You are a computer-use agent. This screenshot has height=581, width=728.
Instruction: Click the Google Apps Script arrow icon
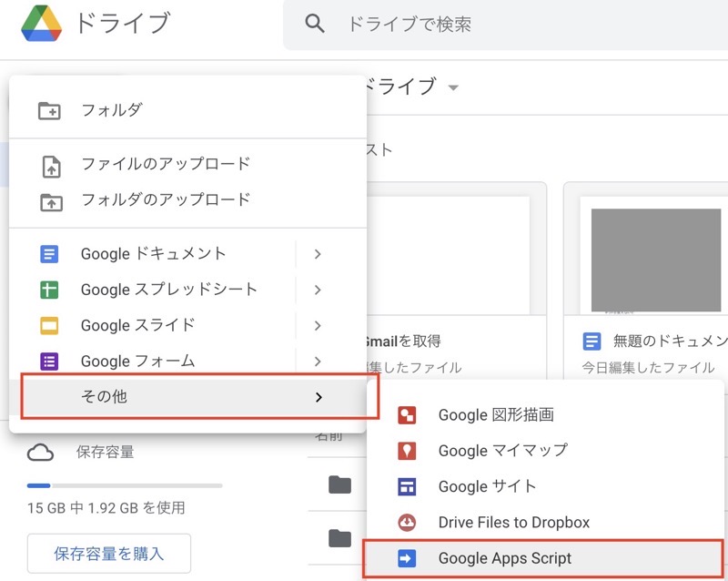coord(407,558)
